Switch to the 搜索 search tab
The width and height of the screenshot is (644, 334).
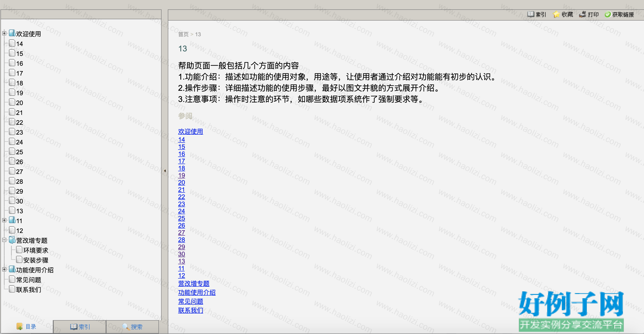[132, 326]
